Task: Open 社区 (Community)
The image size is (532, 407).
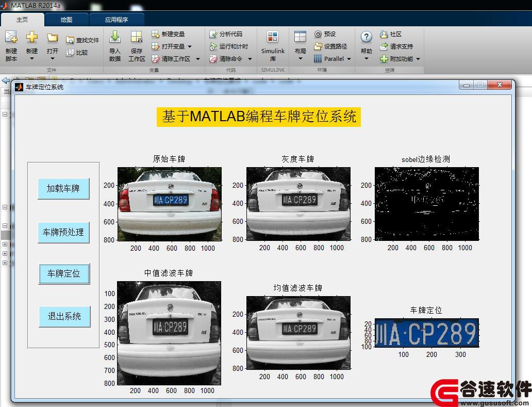Action: pos(391,34)
